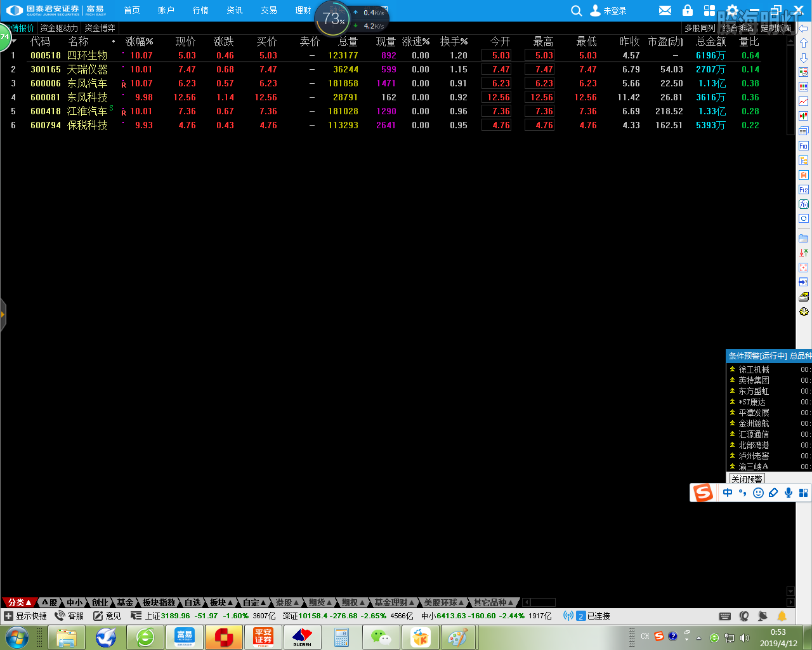Click the red-green up-down arrows icon
Viewport: 812px width, 650px height.
804,253
